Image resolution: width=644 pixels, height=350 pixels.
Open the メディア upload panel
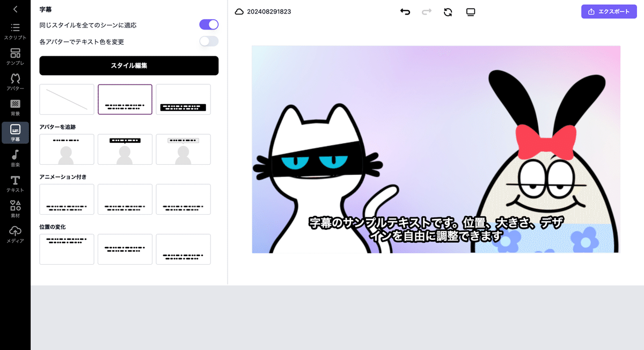click(15, 234)
